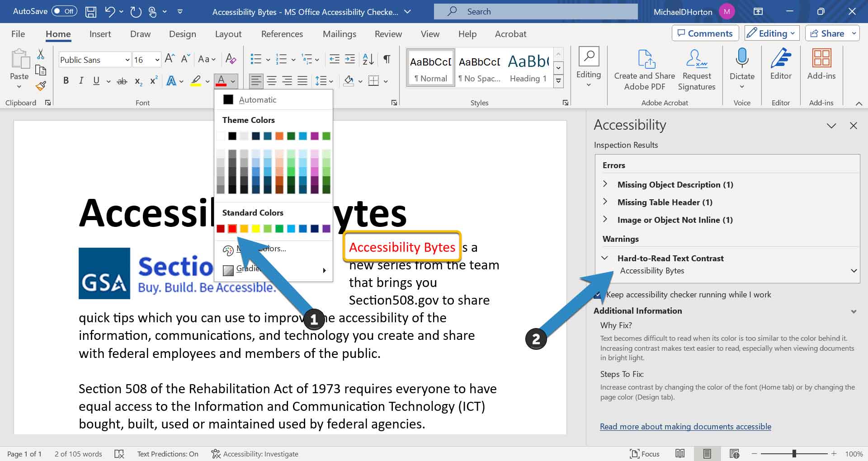Viewport: 868px width, 461px height.
Task: Click the Comments button
Action: click(705, 33)
